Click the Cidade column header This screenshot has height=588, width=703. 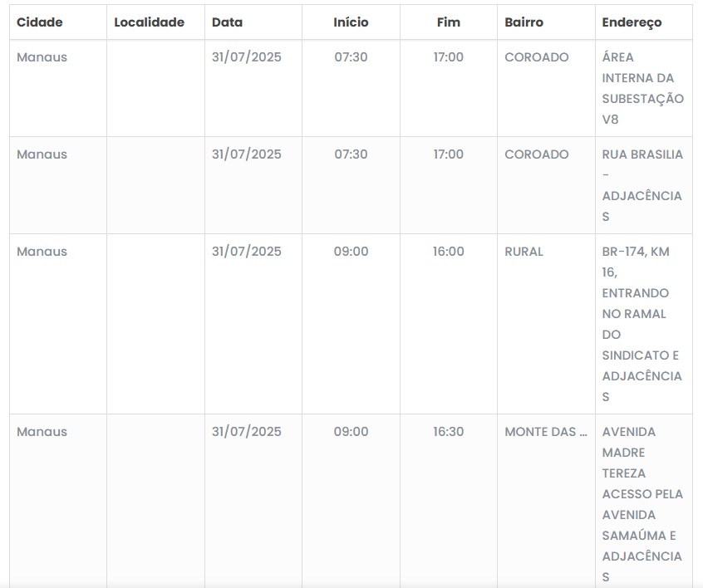pos(40,22)
